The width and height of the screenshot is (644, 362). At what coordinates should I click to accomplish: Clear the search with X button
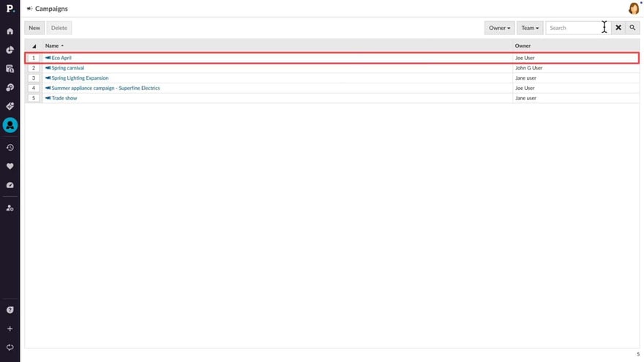tap(618, 28)
